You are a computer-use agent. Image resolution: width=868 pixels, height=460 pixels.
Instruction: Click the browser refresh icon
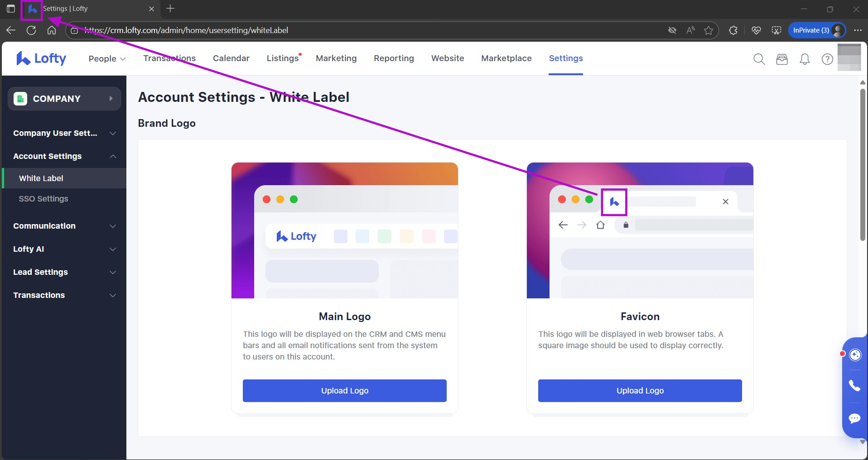tap(31, 30)
